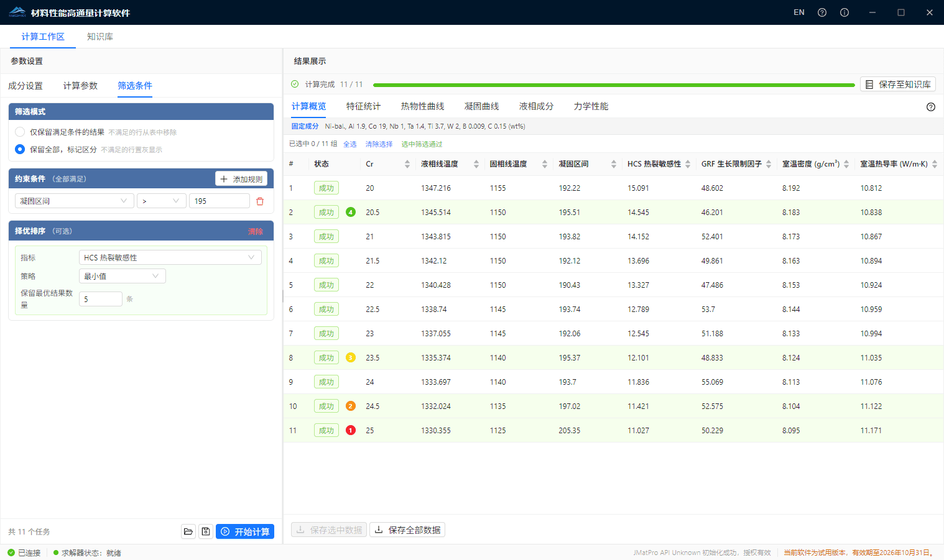
Task: Switch to the 凝固曲线 results tab
Action: [x=481, y=106]
